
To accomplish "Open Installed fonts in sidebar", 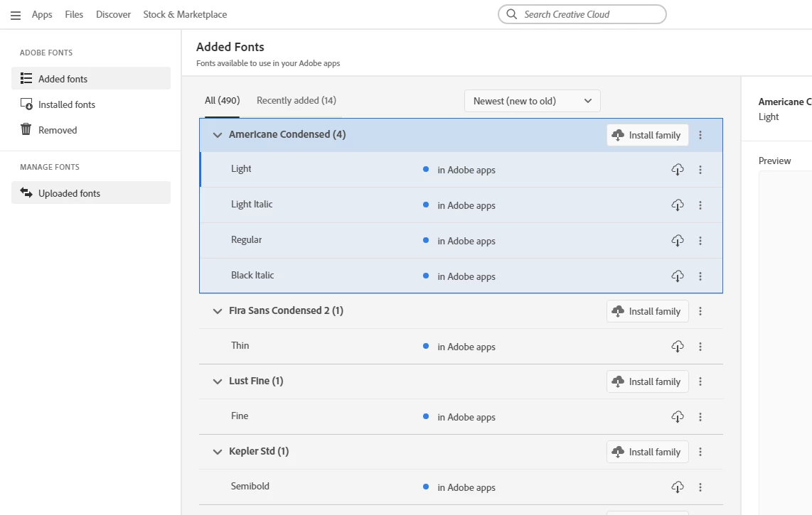I will pos(67,104).
